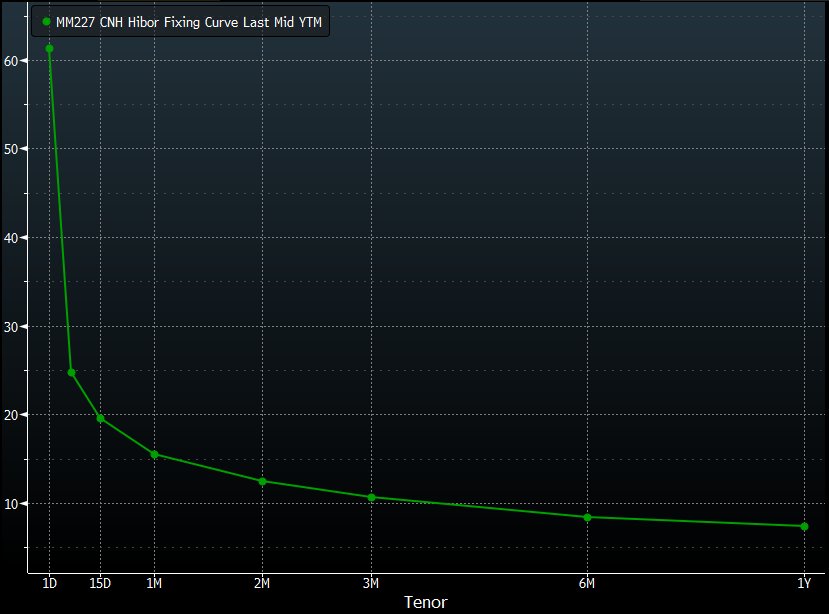829x614 pixels.
Task: Select the 1Y data point at curve end
Action: (804, 526)
